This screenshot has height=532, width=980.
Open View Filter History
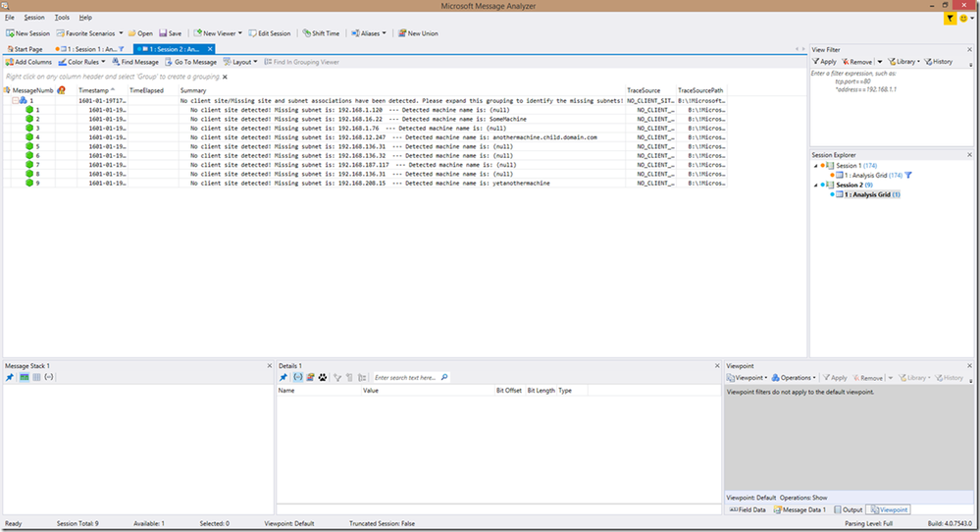[x=939, y=61]
